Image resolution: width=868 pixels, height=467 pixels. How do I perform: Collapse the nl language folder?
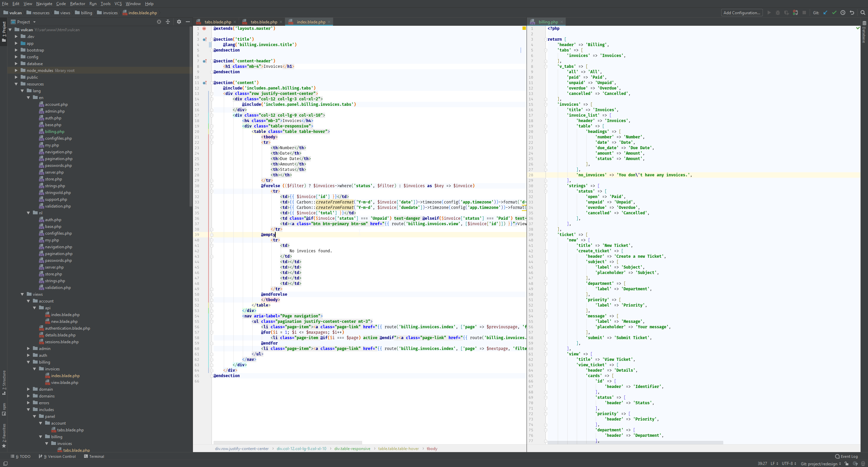coord(28,213)
